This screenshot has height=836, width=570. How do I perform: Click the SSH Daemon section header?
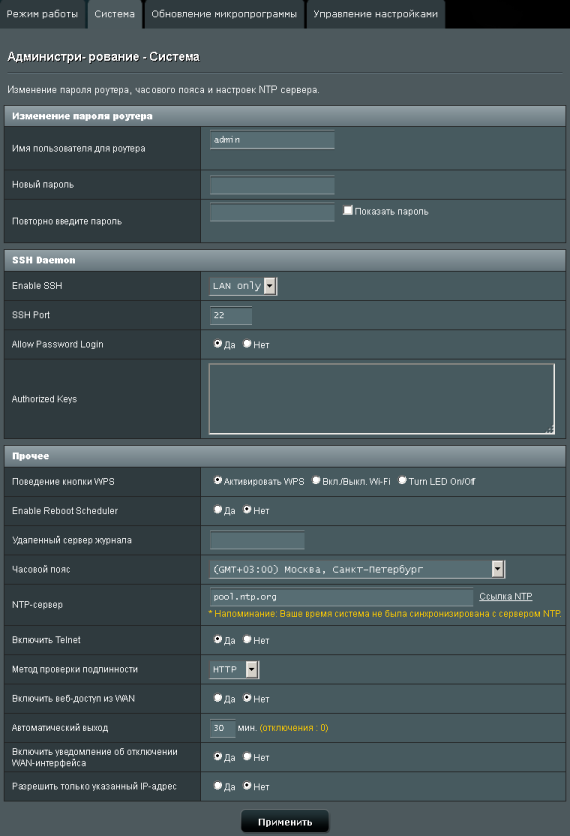[285, 260]
